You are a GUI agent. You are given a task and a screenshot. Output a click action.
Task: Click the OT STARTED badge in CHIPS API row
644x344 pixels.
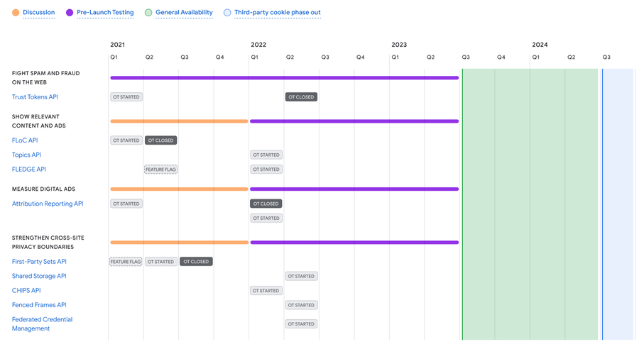(x=266, y=291)
